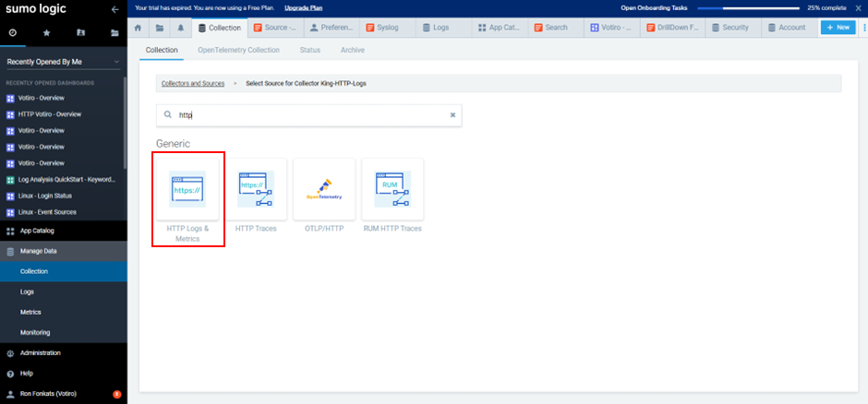This screenshot has height=404, width=868.
Task: Click the folder icon tab in the tab bar
Action: (x=160, y=28)
